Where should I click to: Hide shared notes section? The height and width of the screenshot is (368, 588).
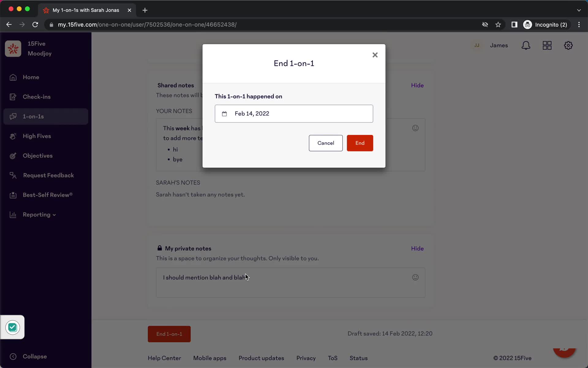pyautogui.click(x=417, y=85)
